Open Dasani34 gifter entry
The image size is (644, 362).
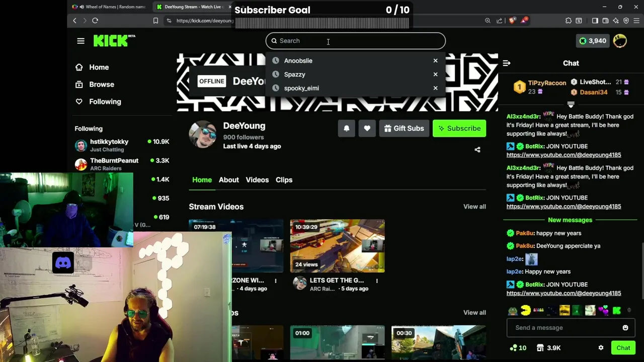tap(593, 92)
